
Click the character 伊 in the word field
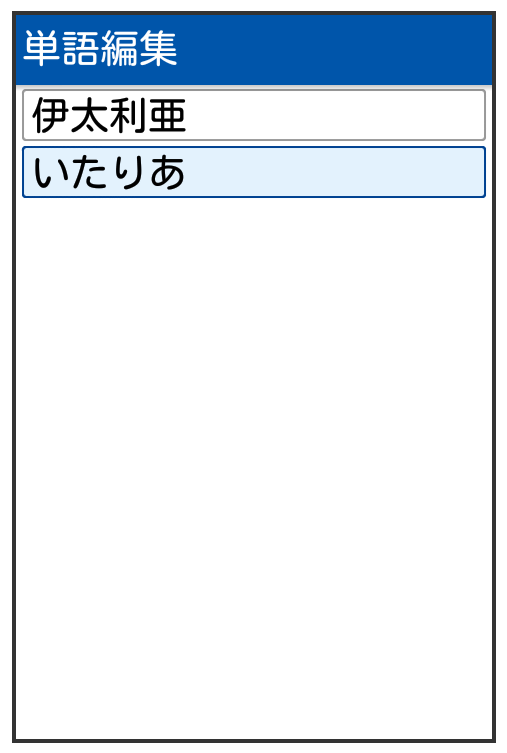tap(51, 115)
